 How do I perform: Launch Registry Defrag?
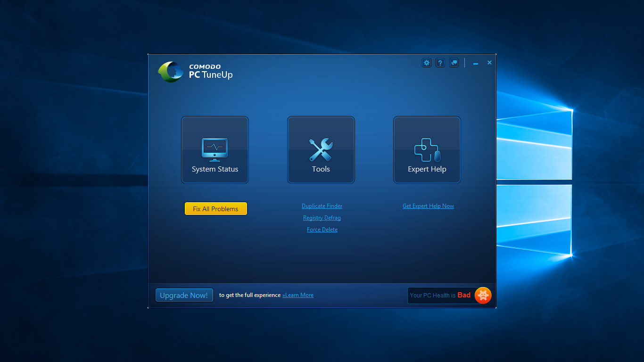[322, 217]
